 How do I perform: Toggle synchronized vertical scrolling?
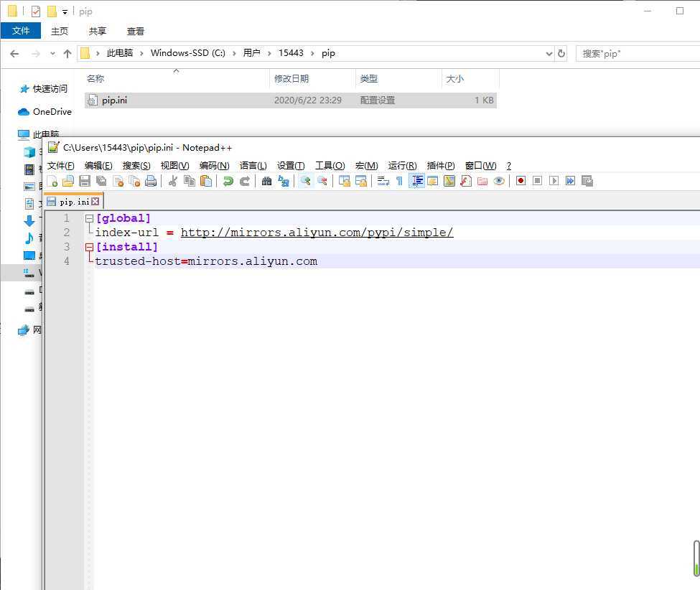coord(344,181)
